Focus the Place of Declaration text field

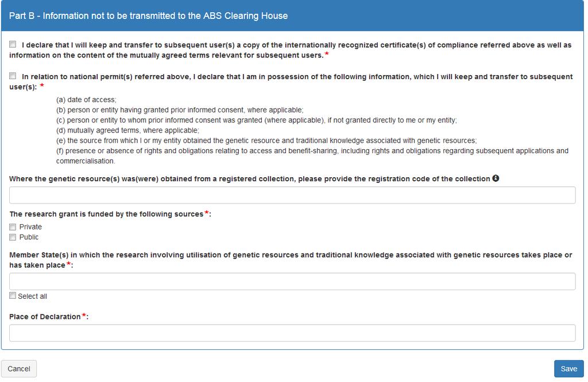pyautogui.click(x=292, y=333)
